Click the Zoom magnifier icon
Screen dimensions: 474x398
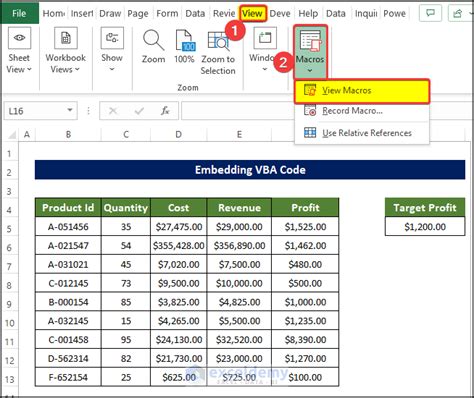click(153, 40)
